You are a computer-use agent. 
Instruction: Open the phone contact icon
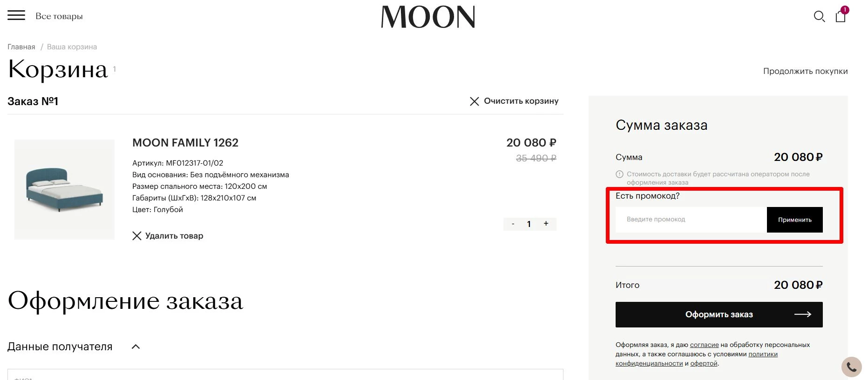point(853,367)
